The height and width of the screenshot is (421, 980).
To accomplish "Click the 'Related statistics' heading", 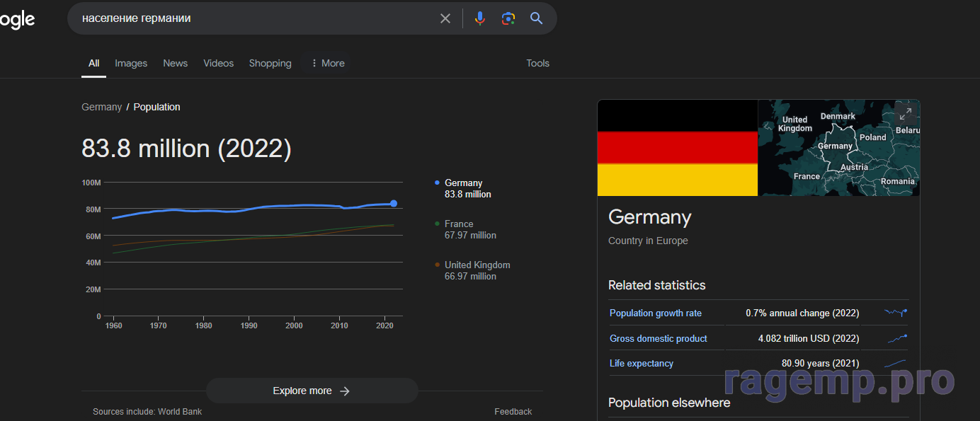I will pos(657,285).
